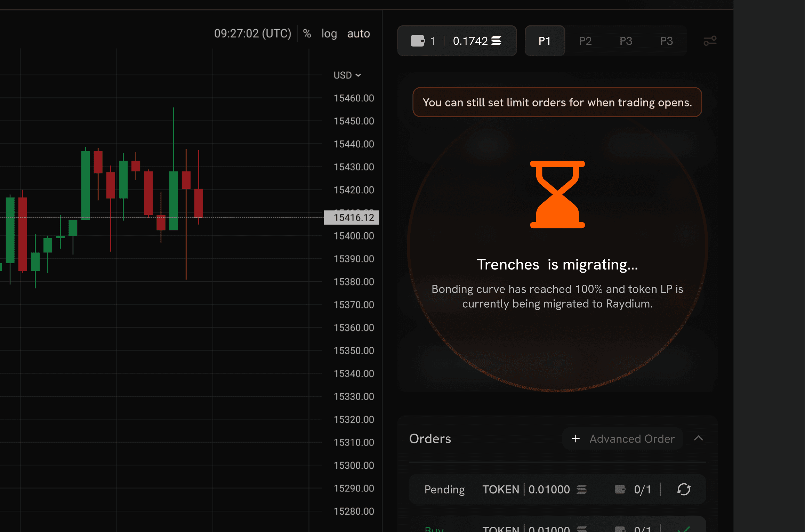Toggle log scale on the chart
Viewport: 805px width, 532px height.
(329, 33)
